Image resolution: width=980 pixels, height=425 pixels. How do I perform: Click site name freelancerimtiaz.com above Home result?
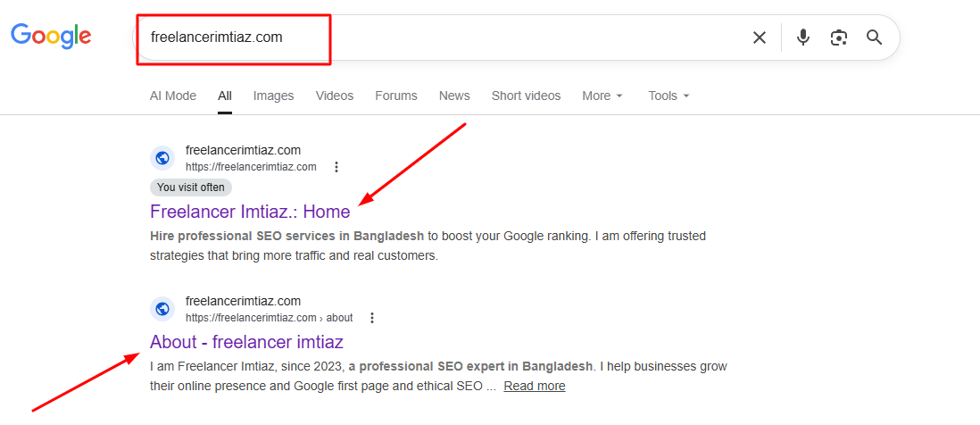click(243, 150)
